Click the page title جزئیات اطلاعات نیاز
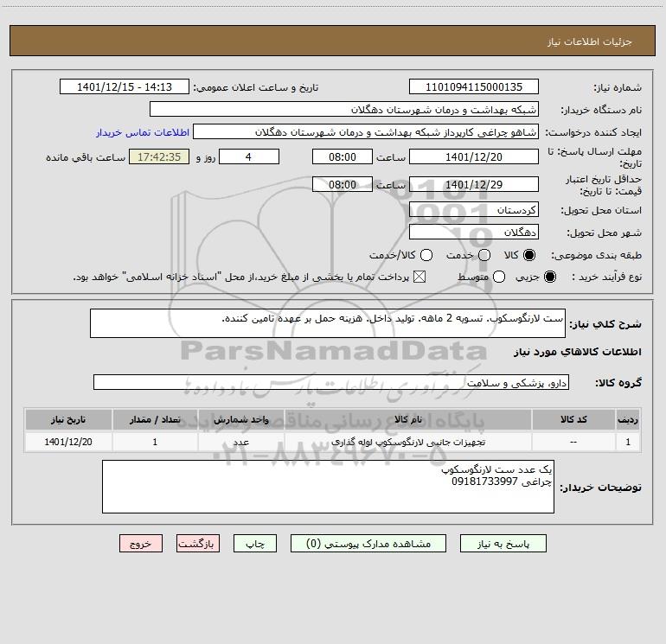 coord(590,41)
